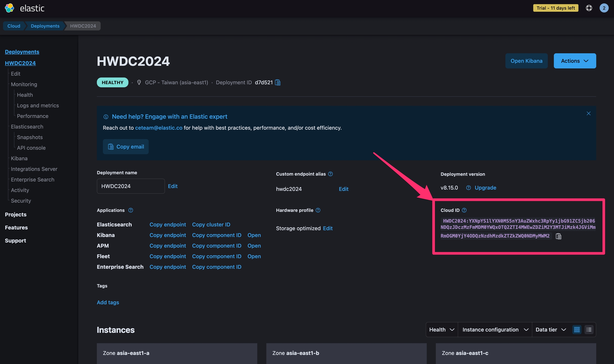Viewport: 614px width, 364px height.
Task: Open Kibana application link
Action: (254, 235)
